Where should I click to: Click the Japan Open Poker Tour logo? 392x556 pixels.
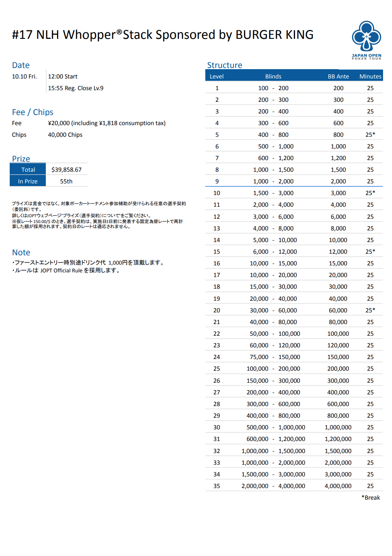pos(366,40)
